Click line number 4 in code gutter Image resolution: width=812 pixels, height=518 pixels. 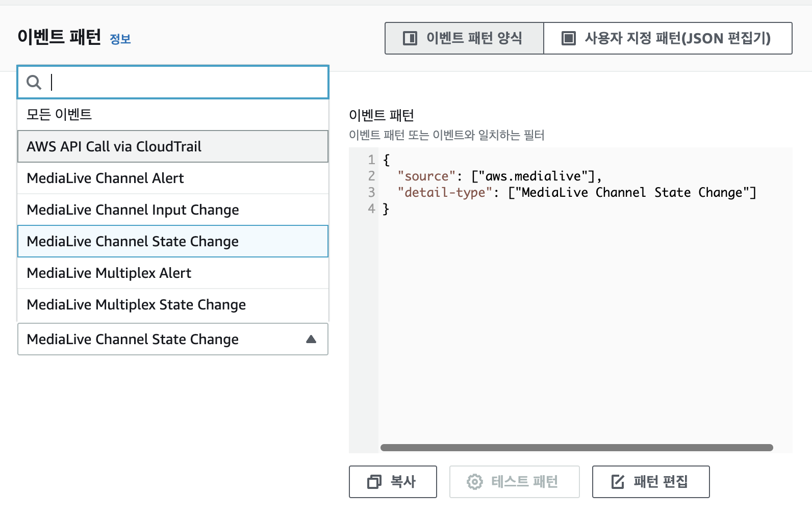(371, 209)
